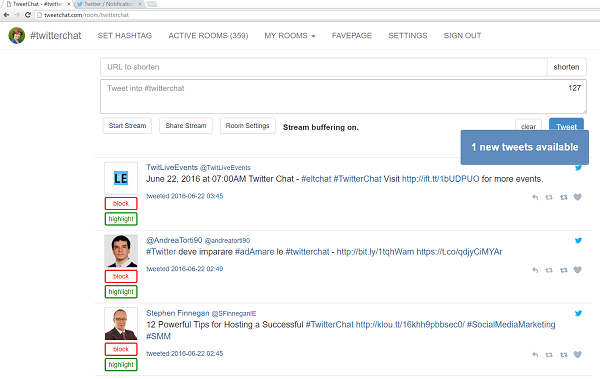The image size is (600, 379).
Task: Click the blue retweet icon on TwitLiveEvents tweet
Action: 564,197
